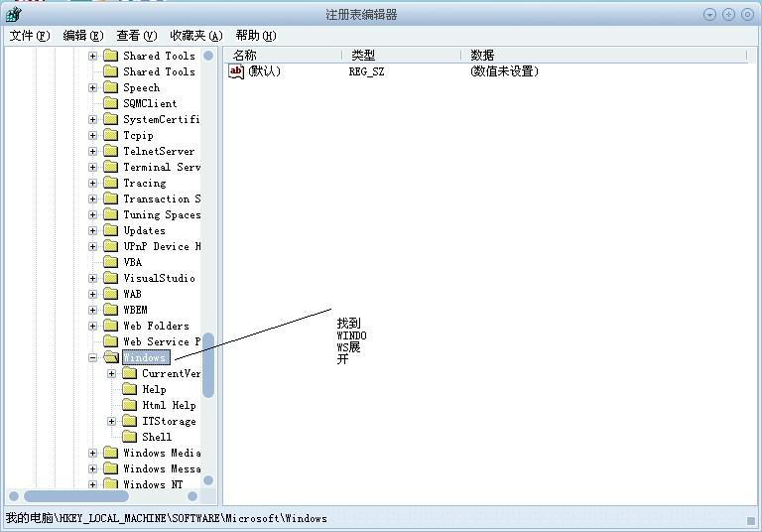The height and width of the screenshot is (532, 762).
Task: Open the 查看(V) menu
Action: point(137,36)
